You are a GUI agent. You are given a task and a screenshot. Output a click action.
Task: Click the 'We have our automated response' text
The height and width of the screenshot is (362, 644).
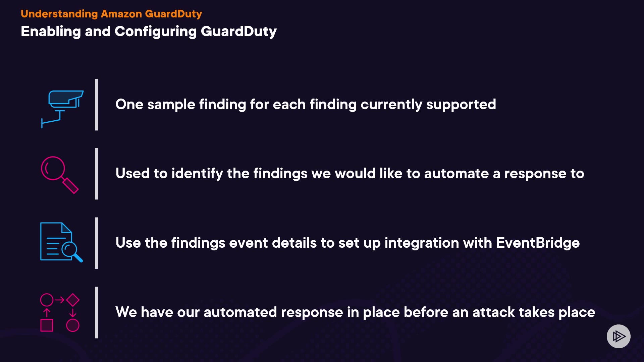355,312
